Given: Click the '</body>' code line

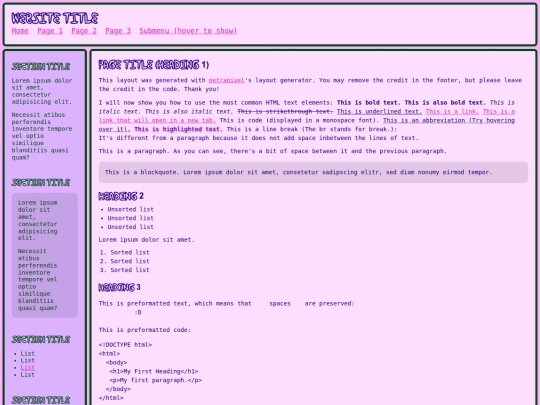Looking at the screenshot, I should click(x=118, y=389).
